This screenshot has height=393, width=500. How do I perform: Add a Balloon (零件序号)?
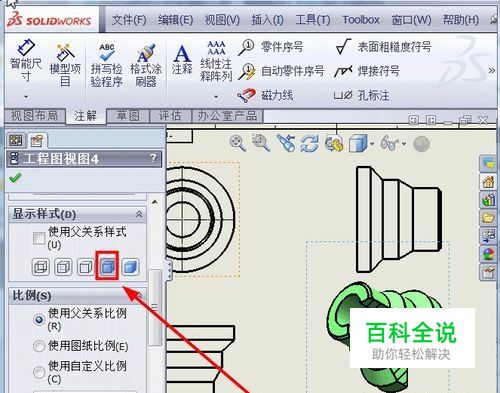[x=270, y=47]
